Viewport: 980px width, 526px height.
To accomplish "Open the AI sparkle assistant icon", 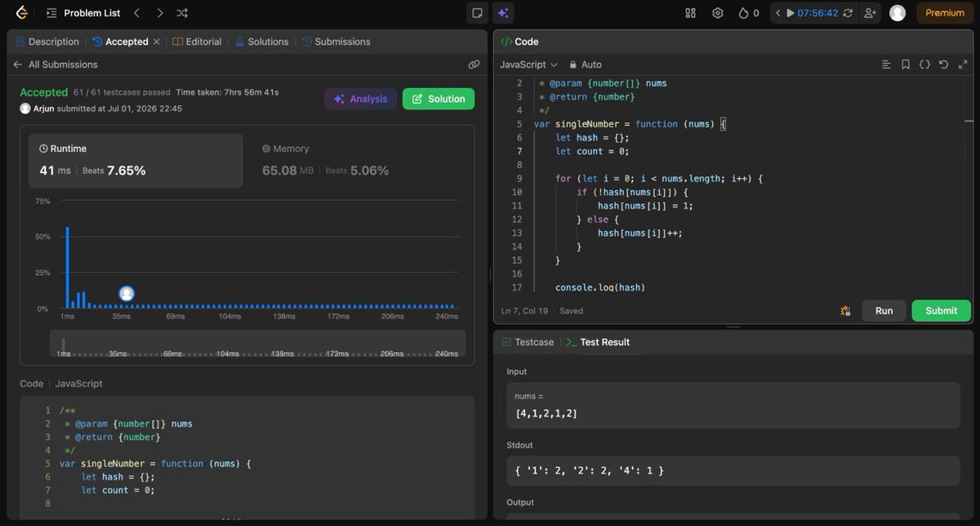I will (503, 13).
